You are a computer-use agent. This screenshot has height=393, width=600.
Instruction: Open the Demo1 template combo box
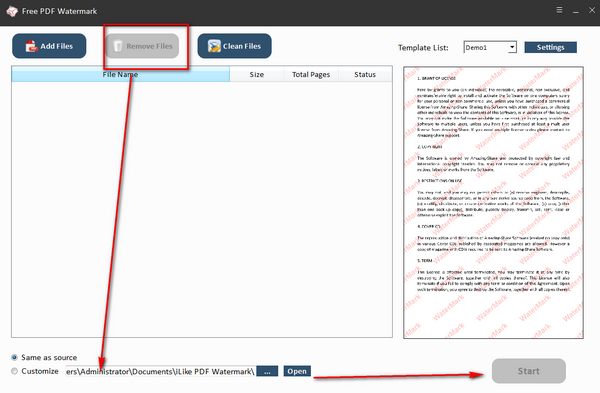(490, 47)
